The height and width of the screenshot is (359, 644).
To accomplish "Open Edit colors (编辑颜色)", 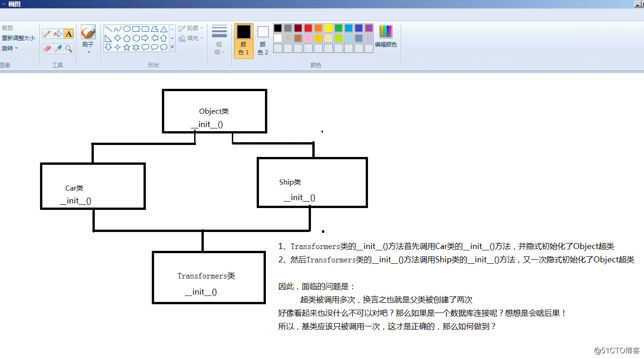I will click(x=385, y=36).
